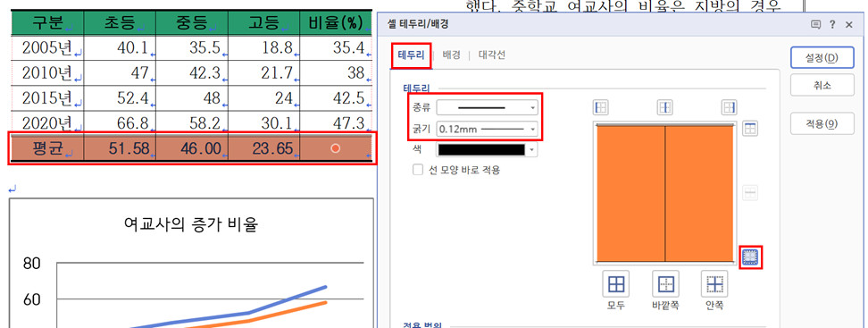Screen dimensions: 868x328
Task: Select the 테두리 tab
Action: point(411,55)
